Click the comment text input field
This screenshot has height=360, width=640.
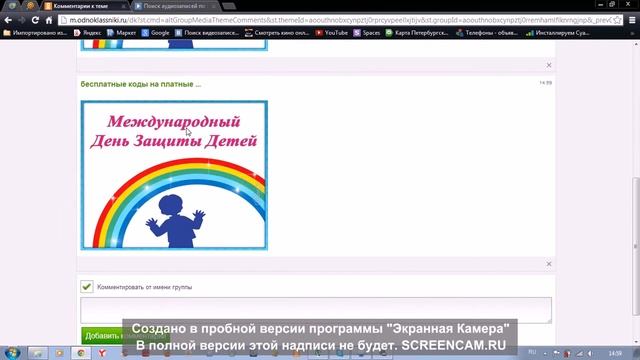316,310
